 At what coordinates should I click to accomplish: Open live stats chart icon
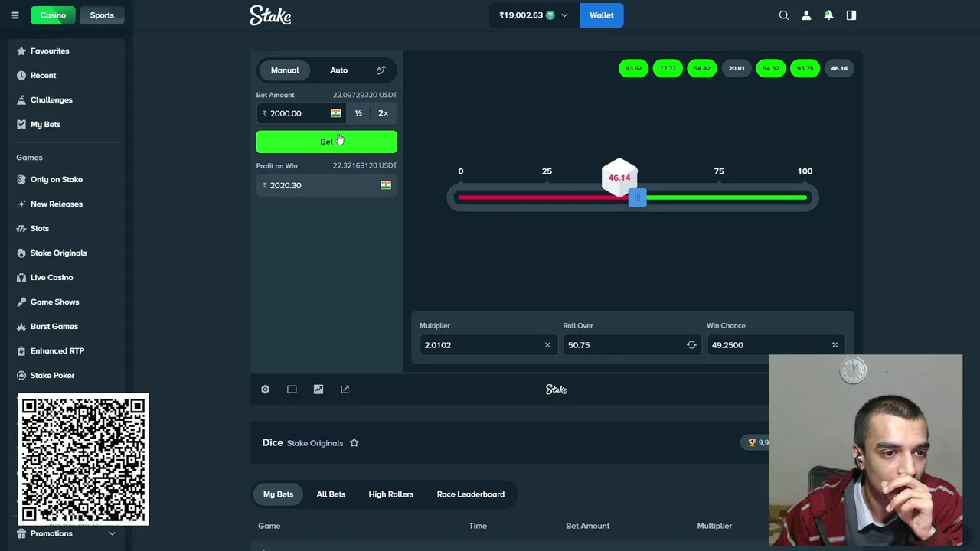[318, 390]
